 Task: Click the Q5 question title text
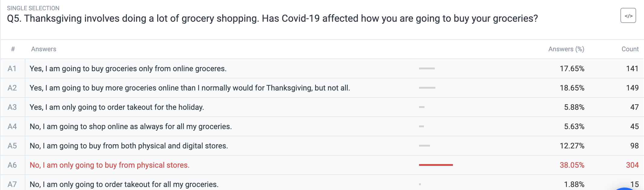tap(272, 18)
